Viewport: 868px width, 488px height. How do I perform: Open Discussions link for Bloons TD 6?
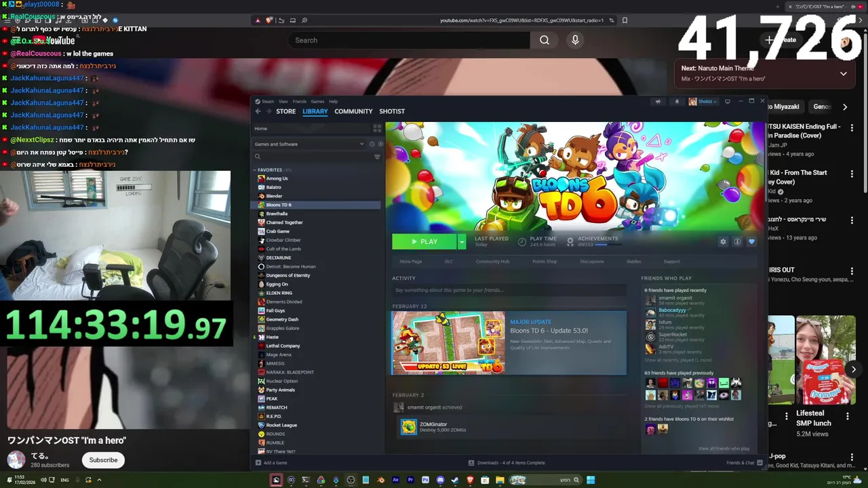pos(591,262)
